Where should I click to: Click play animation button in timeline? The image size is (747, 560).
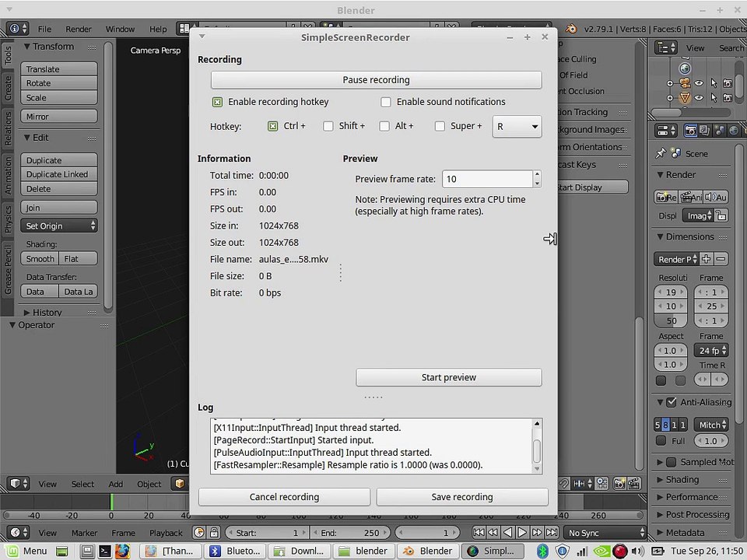pos(522,532)
